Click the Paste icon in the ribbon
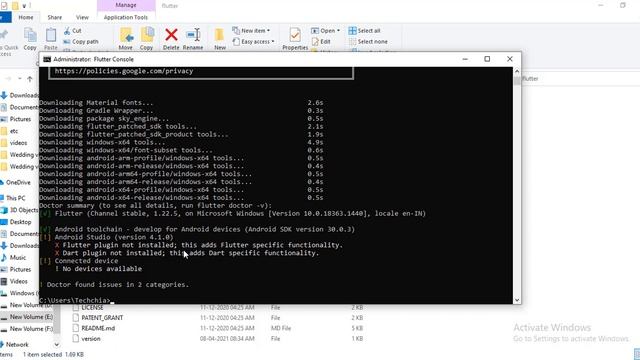Viewport: 640px width, 360px height. coord(51,36)
